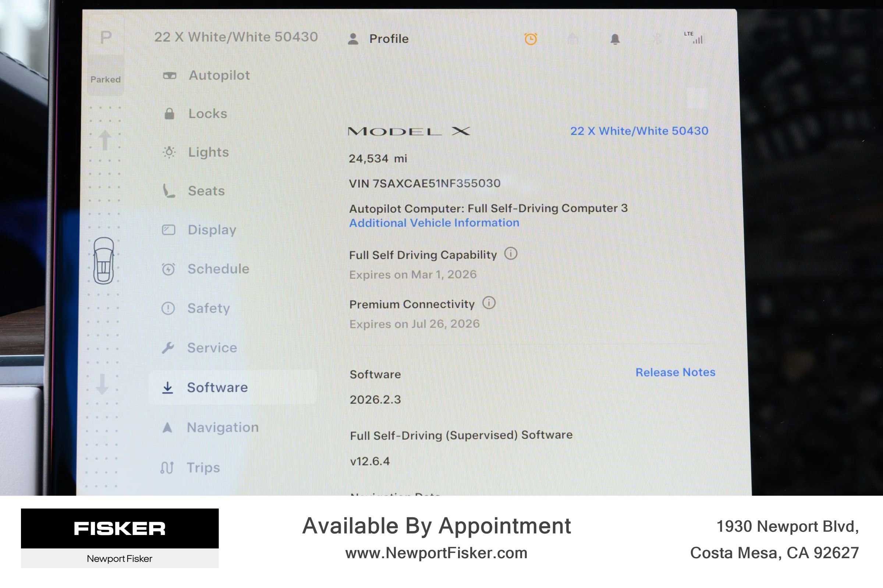
Task: Click the Lights sun icon
Action: [x=169, y=152]
